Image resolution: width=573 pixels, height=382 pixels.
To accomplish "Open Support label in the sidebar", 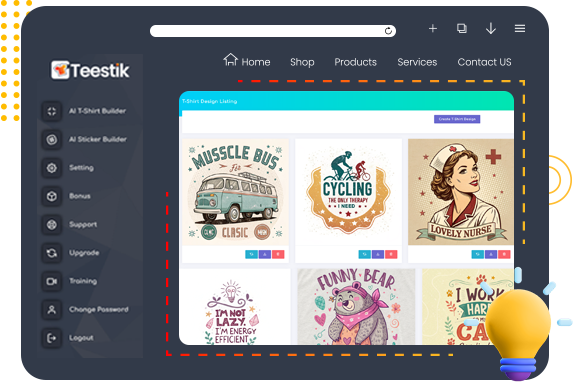I will pyautogui.click(x=83, y=224).
